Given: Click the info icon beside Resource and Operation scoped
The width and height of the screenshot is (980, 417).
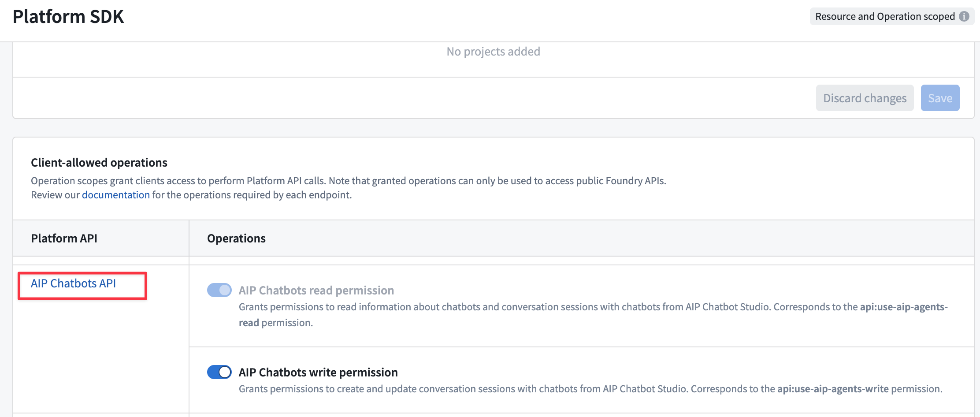Looking at the screenshot, I should pos(965,16).
